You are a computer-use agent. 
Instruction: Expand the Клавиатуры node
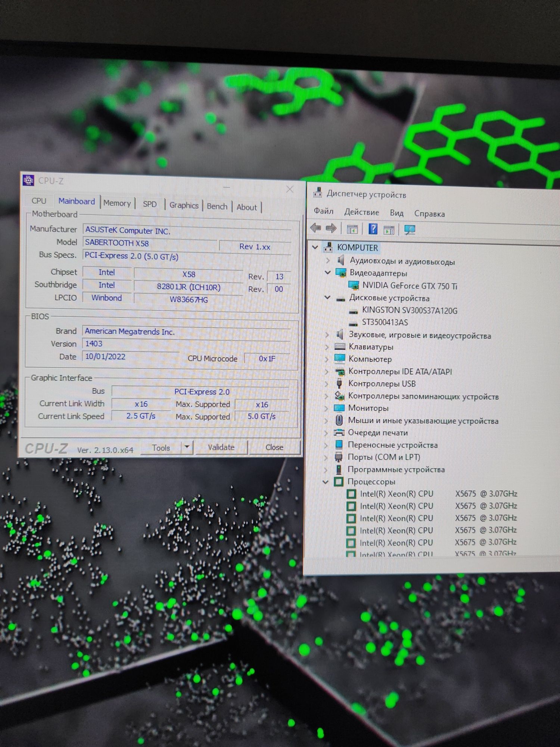click(x=327, y=347)
